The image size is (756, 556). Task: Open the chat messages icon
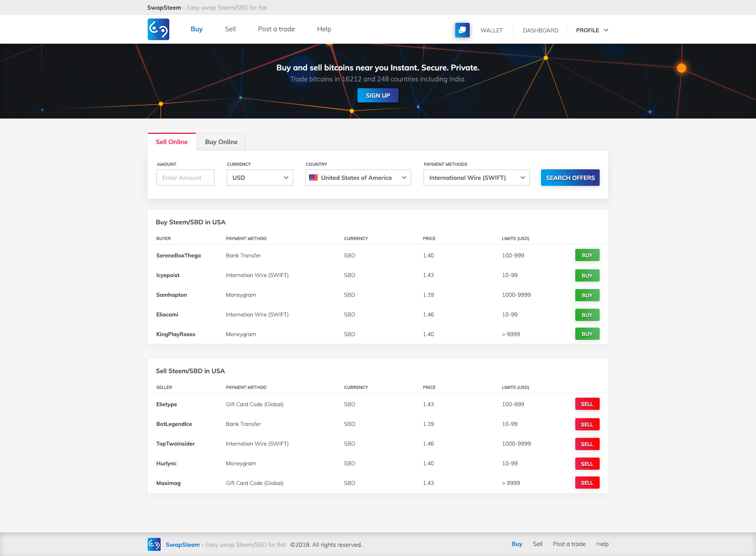click(x=462, y=30)
